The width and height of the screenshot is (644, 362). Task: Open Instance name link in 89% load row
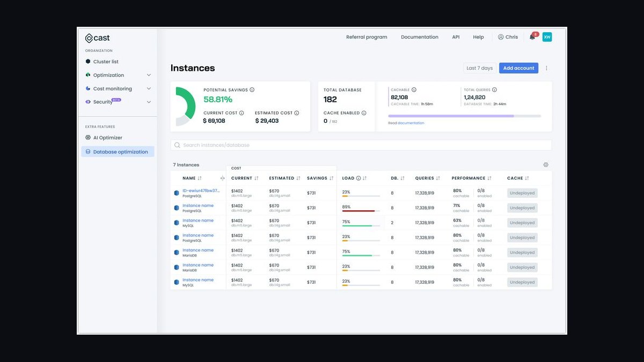198,205
